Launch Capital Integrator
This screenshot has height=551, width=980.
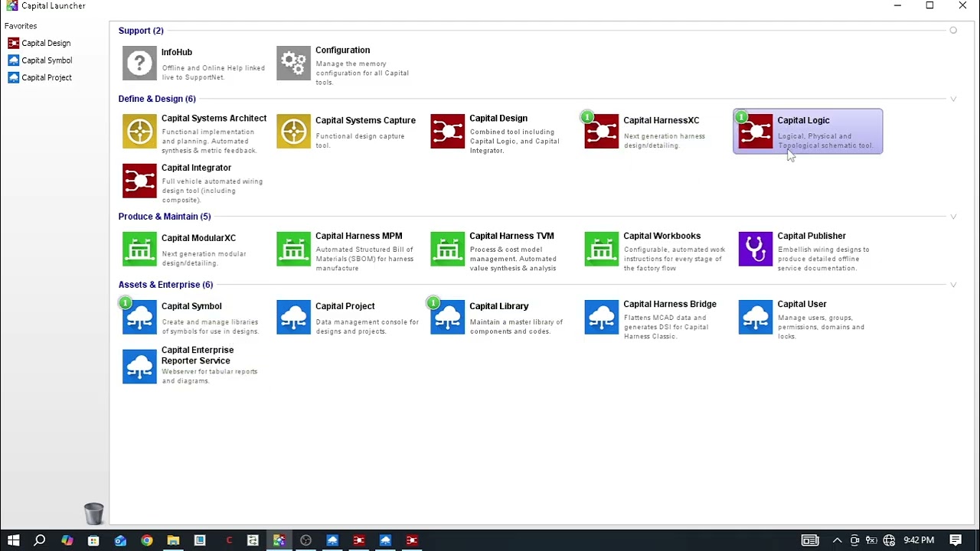[x=194, y=182]
